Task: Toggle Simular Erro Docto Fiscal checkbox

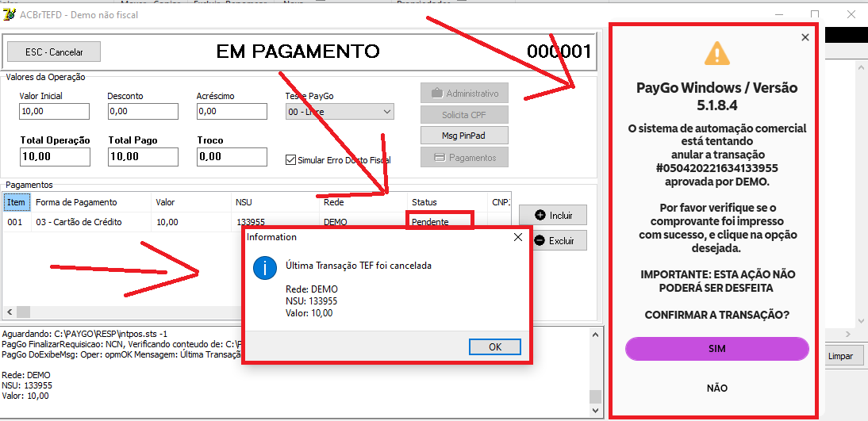Action: 290,160
